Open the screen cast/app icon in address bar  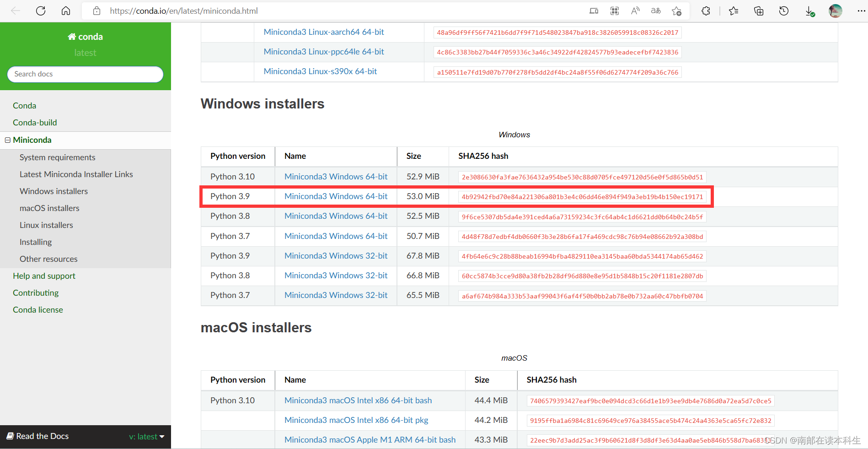point(594,11)
